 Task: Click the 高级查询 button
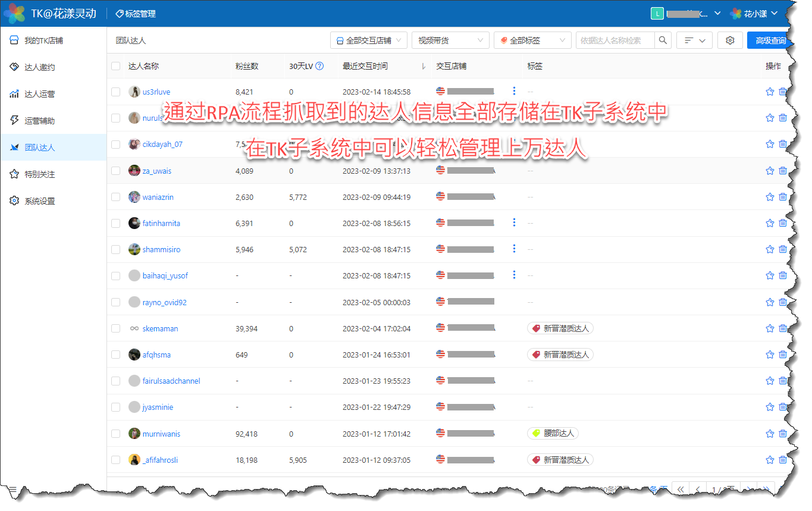770,40
